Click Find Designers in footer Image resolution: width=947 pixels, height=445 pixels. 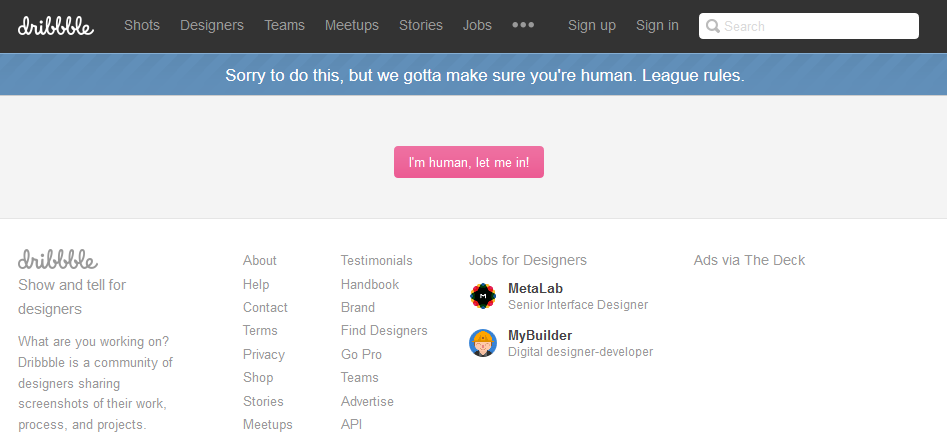point(384,331)
